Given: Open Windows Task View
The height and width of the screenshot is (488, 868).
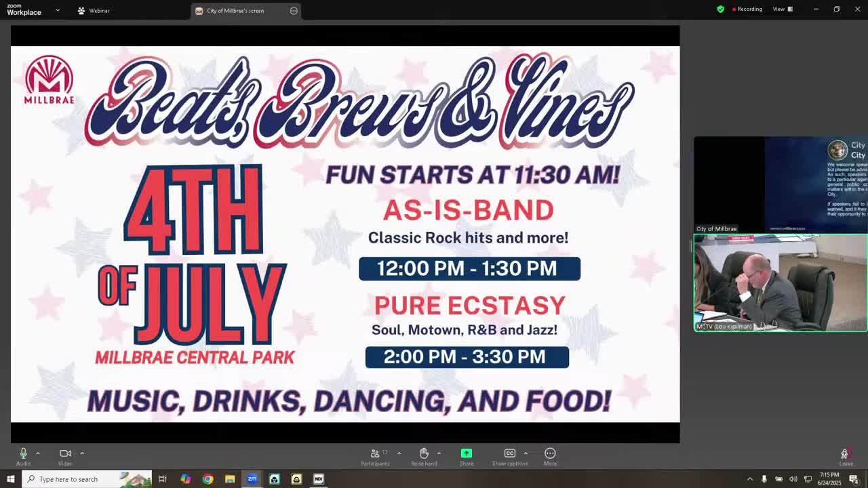Looking at the screenshot, I should click(x=163, y=479).
